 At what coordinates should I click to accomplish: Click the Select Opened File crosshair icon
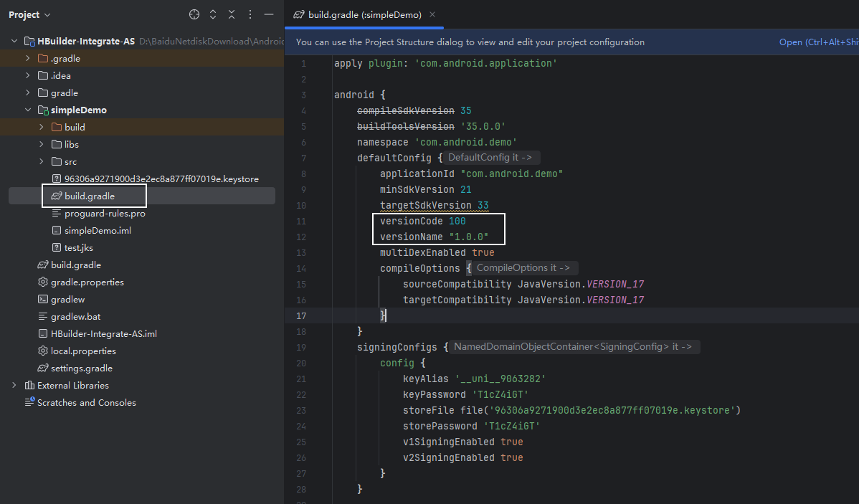[194, 14]
